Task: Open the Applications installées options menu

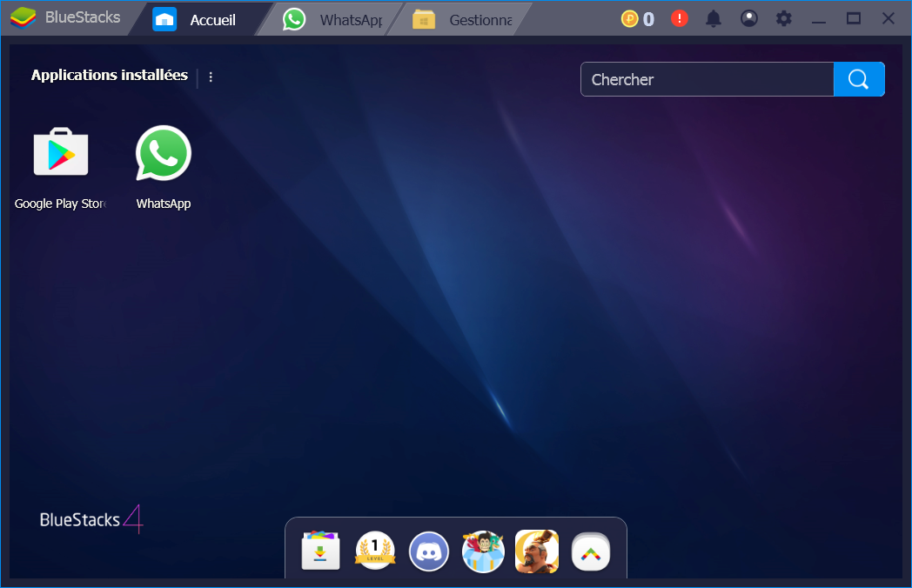Action: [211, 77]
